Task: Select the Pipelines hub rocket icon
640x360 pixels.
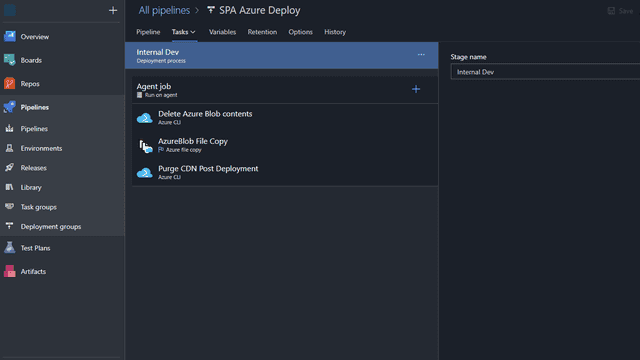Action: [9, 107]
